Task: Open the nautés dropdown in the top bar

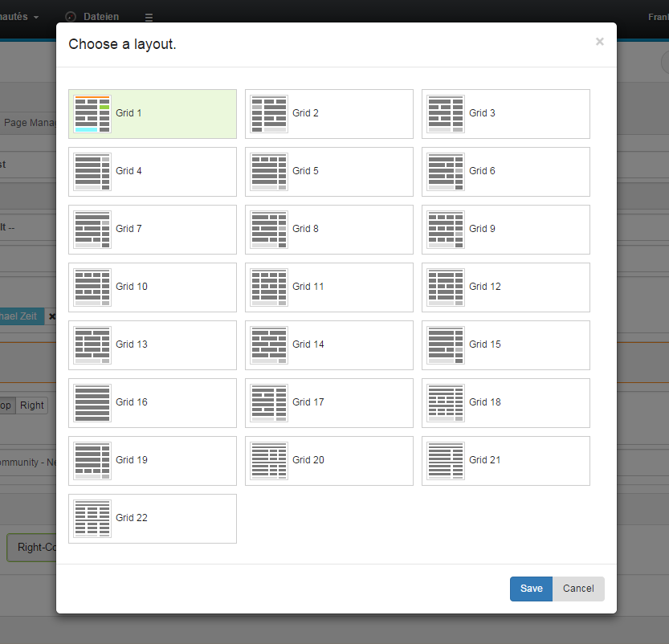Action: pos(16,15)
